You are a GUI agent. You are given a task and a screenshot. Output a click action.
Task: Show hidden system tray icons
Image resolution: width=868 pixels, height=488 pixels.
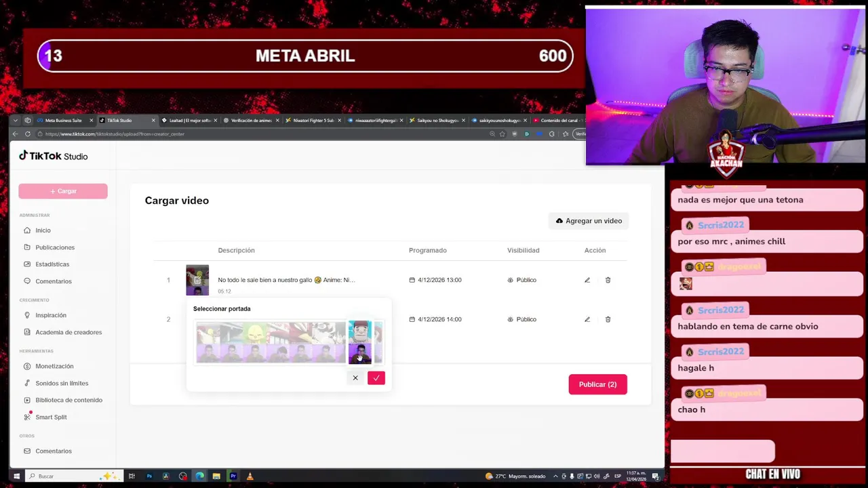click(x=555, y=476)
